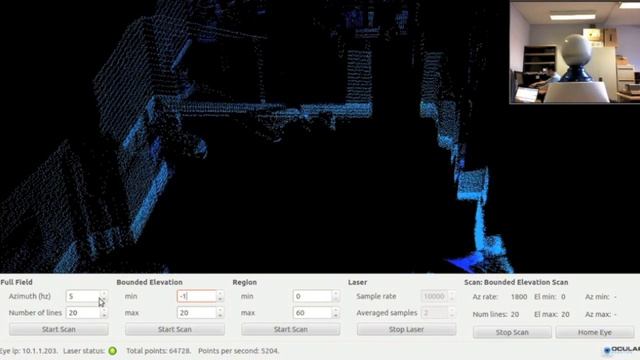Click the Az rate value 1800
This screenshot has width=640, height=360.
[519, 297]
